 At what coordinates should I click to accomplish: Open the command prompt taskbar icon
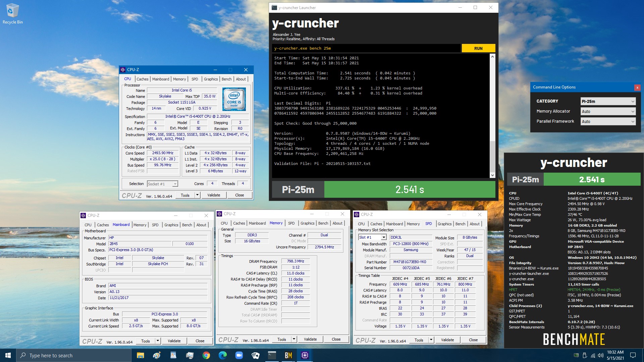click(272, 355)
